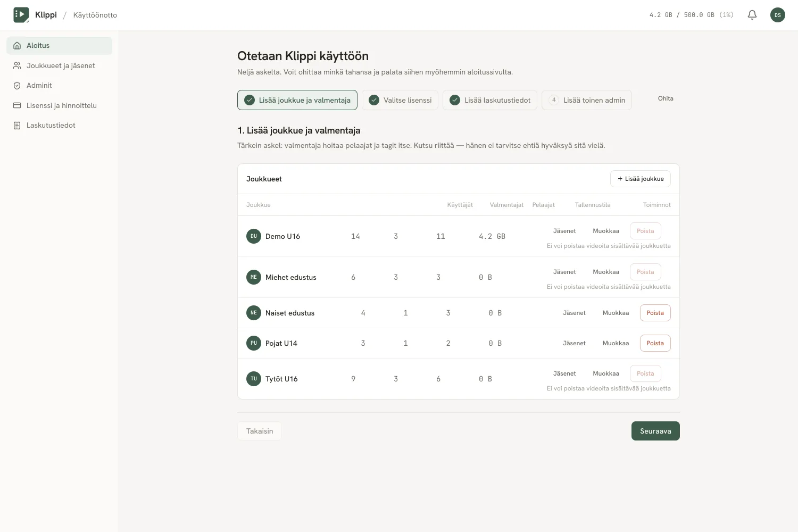Click the Joukkueet ja jäsenet people icon
Screen dimensions: 798x532
(x=17, y=65)
